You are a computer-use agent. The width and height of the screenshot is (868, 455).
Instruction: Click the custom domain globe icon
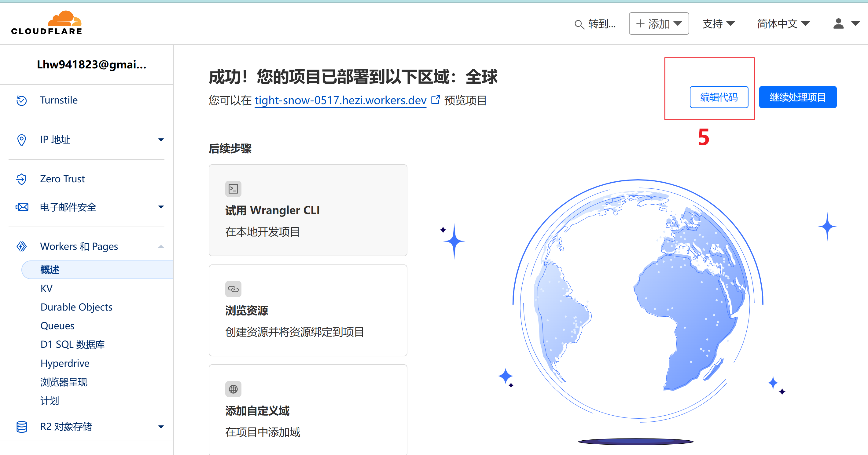click(x=233, y=389)
